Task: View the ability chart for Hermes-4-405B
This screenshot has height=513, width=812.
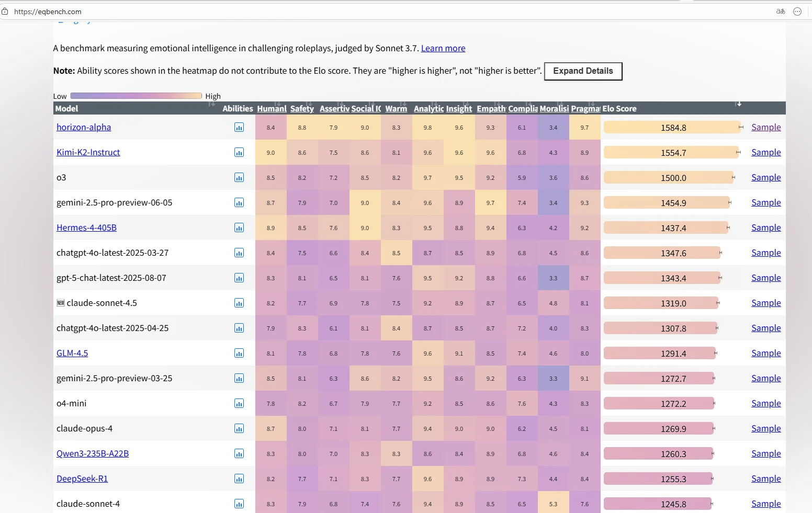Action: (x=239, y=228)
